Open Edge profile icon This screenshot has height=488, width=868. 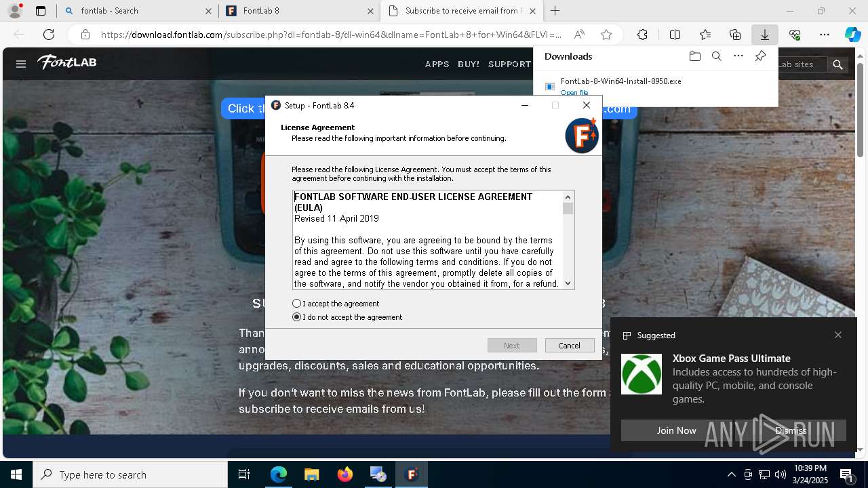pos(15,10)
